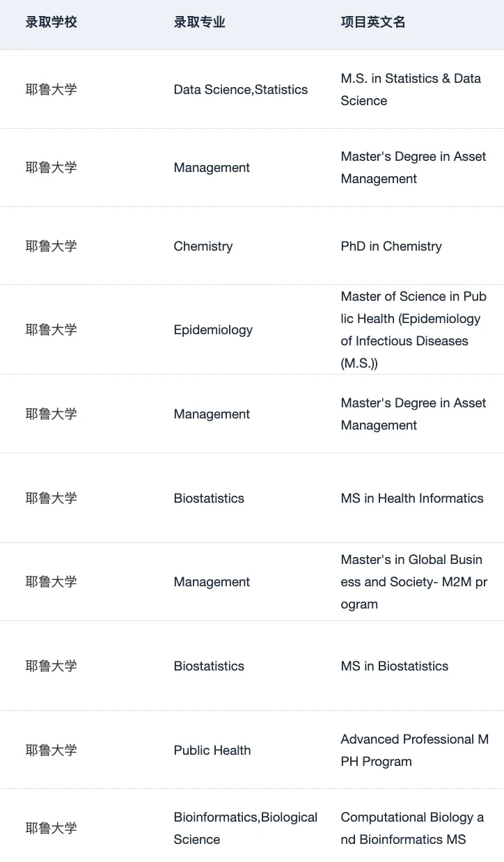Viewport: 504px width, 862px height.
Task: Click the MS in Biostatistics program
Action: [395, 666]
